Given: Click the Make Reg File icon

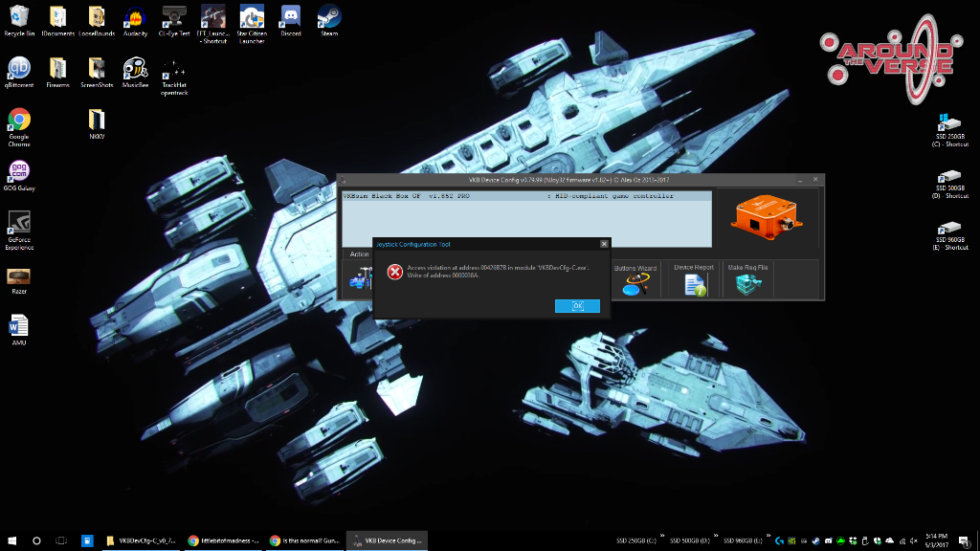Looking at the screenshot, I should click(748, 280).
